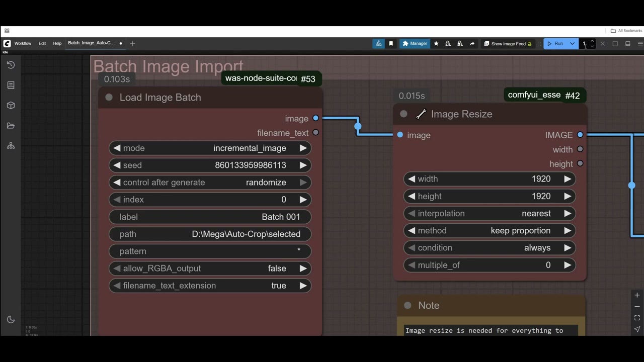Open the node library sidebar icon
This screenshot has width=644, height=362.
(11, 85)
